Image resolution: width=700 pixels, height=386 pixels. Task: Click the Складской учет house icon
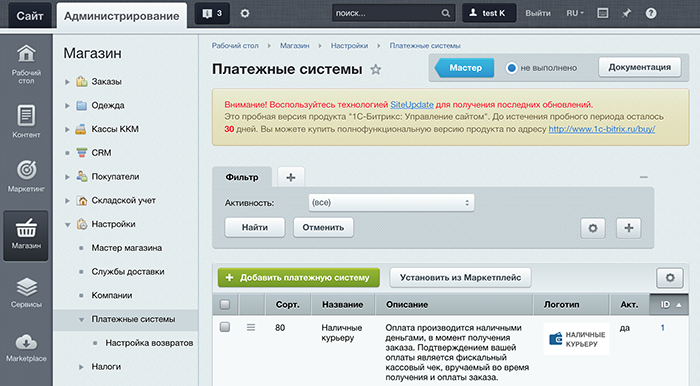point(81,200)
